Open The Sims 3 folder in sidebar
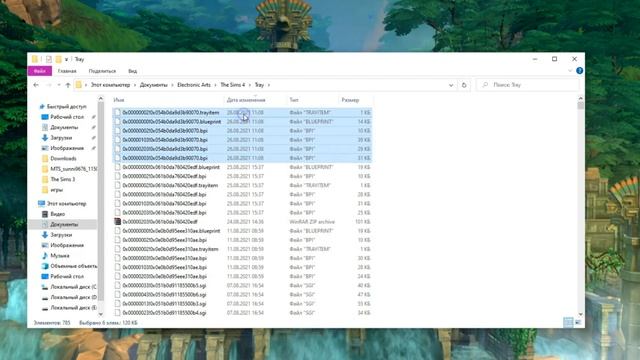 (x=62, y=179)
